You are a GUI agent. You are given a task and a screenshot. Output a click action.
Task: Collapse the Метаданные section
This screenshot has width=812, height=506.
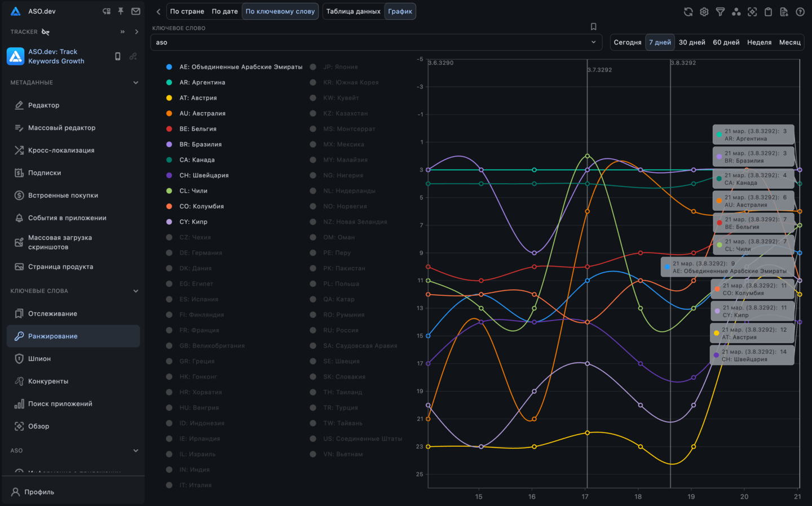[x=135, y=83]
